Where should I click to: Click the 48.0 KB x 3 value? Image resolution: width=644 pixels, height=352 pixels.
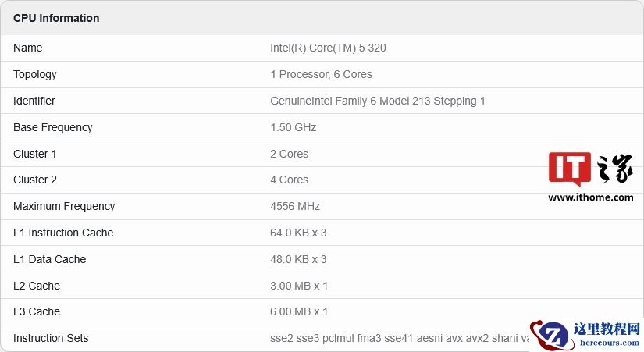[x=298, y=259]
